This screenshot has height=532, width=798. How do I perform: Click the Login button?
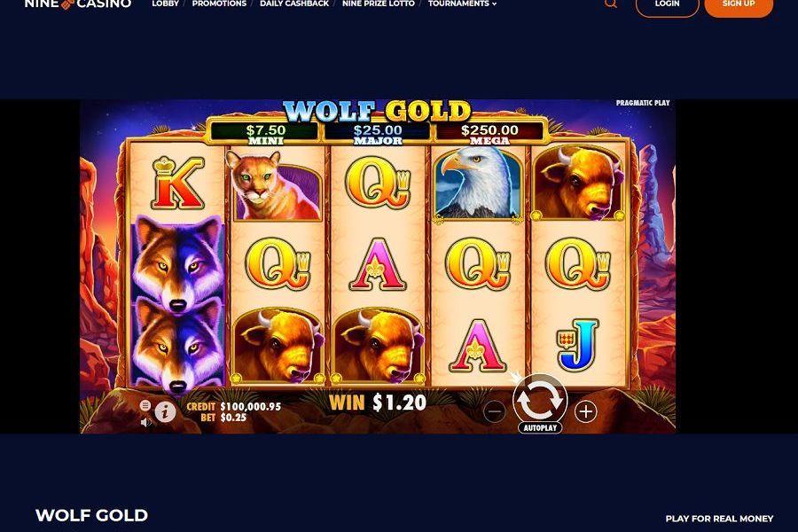pyautogui.click(x=667, y=5)
